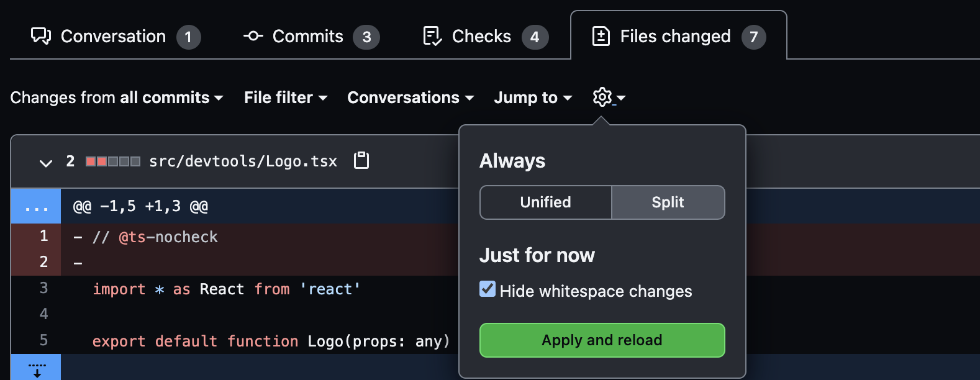Image resolution: width=980 pixels, height=380 pixels.
Task: Click the Hide whitespace changes label
Action: [596, 291]
